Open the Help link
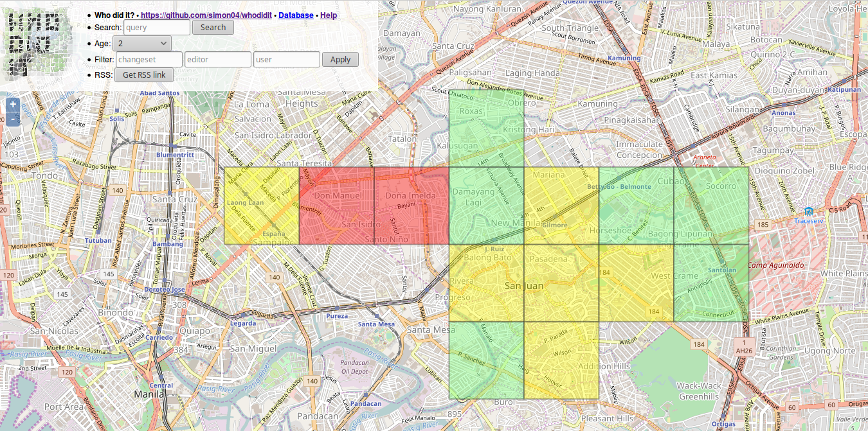This screenshot has height=431, width=868. tap(329, 15)
